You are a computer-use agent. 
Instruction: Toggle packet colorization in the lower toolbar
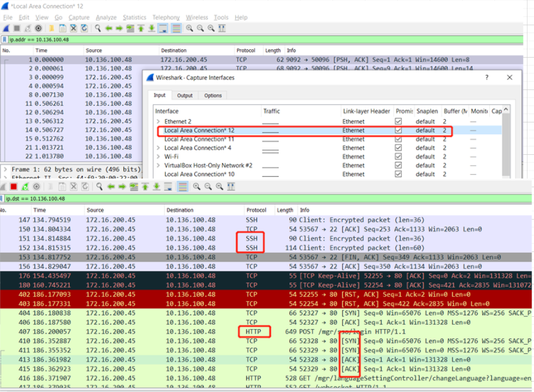pos(183,187)
